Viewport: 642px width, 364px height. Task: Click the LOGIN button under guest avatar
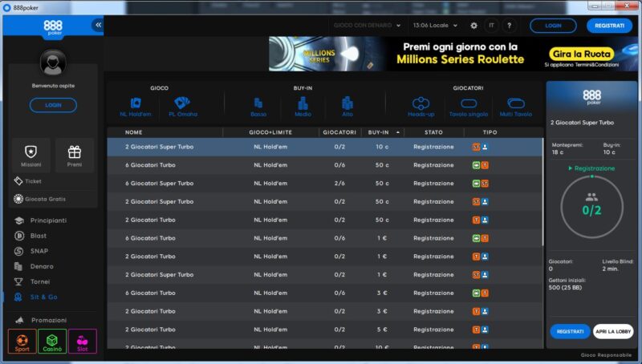[53, 105]
